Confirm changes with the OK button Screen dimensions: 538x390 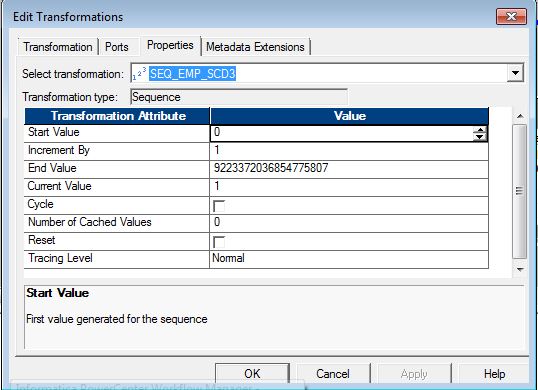252,374
